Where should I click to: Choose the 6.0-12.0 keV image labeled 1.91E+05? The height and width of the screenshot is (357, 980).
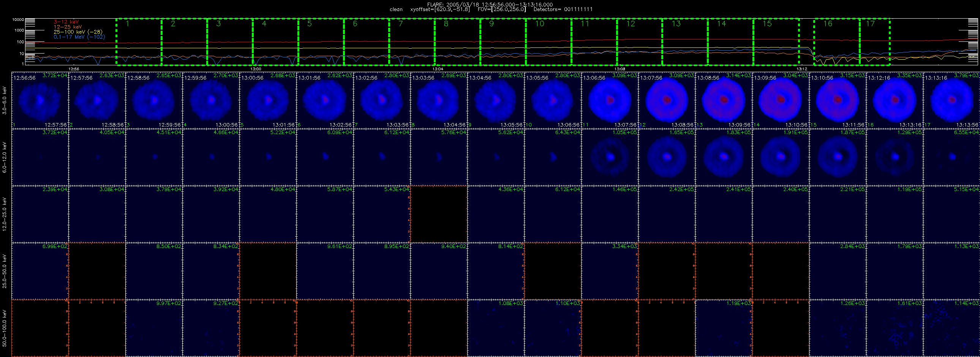(781, 157)
